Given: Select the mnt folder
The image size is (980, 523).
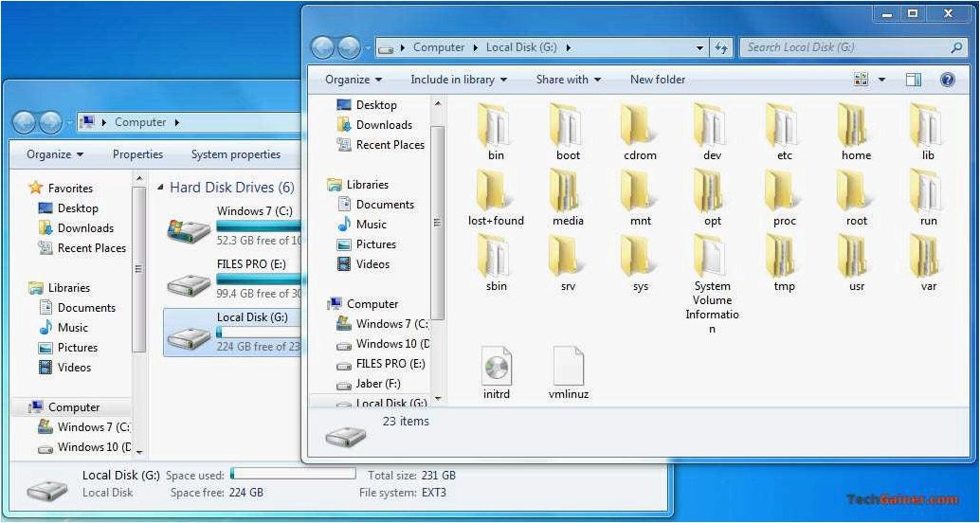Looking at the screenshot, I should coord(640,197).
